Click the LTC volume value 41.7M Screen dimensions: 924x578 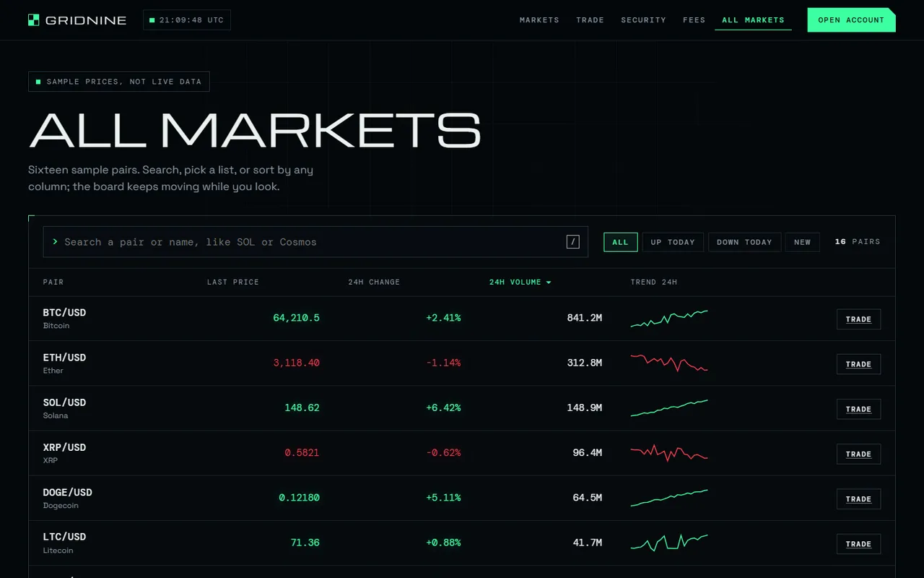[588, 542]
